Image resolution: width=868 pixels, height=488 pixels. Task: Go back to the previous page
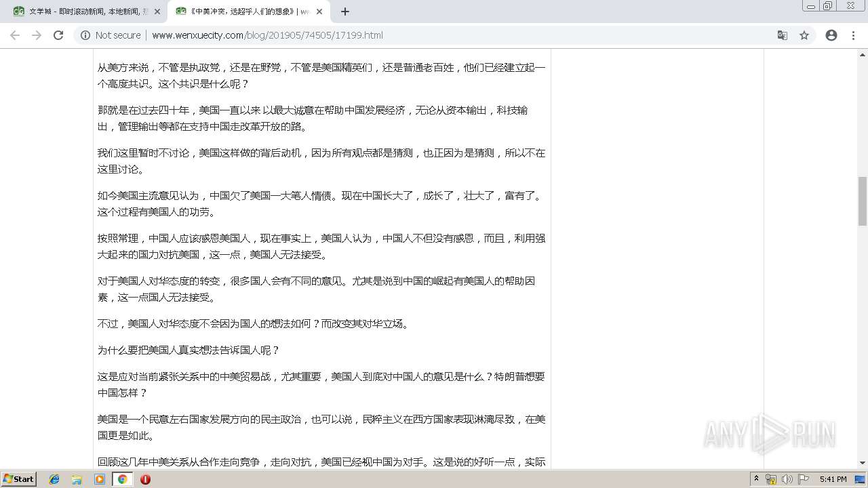(15, 35)
